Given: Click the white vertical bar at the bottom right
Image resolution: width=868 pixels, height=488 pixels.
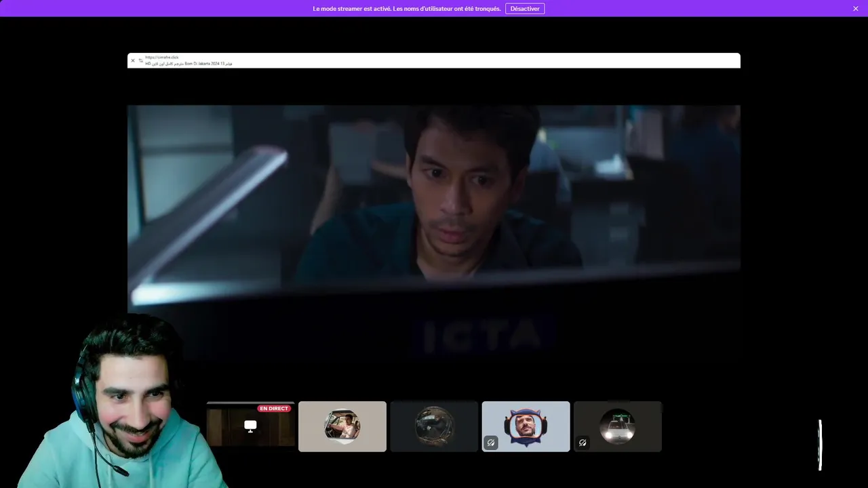Looking at the screenshot, I should pyautogui.click(x=820, y=445).
